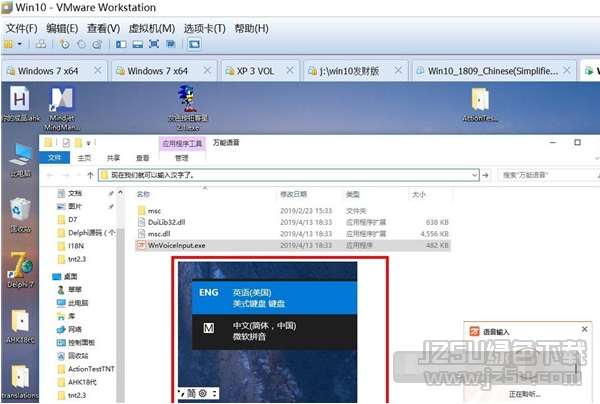The image size is (600, 404).
Task: Click the address bar go arrow button
Action: click(486, 175)
